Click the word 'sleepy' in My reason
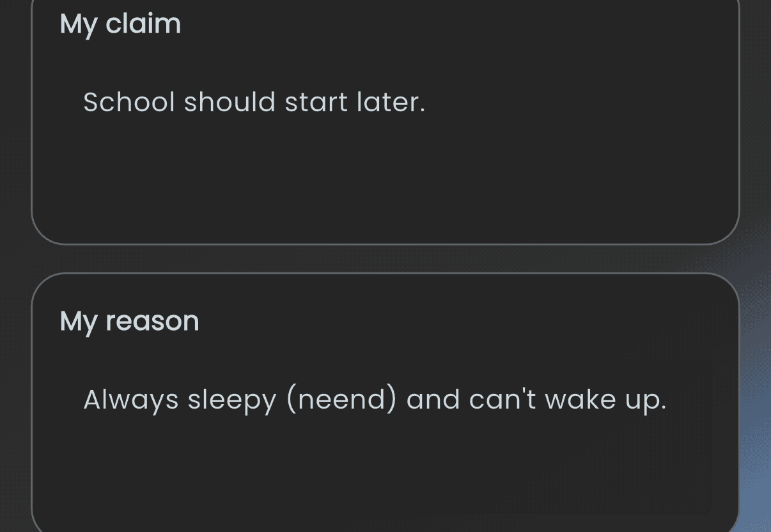The height and width of the screenshot is (532, 771). pyautogui.click(x=232, y=400)
